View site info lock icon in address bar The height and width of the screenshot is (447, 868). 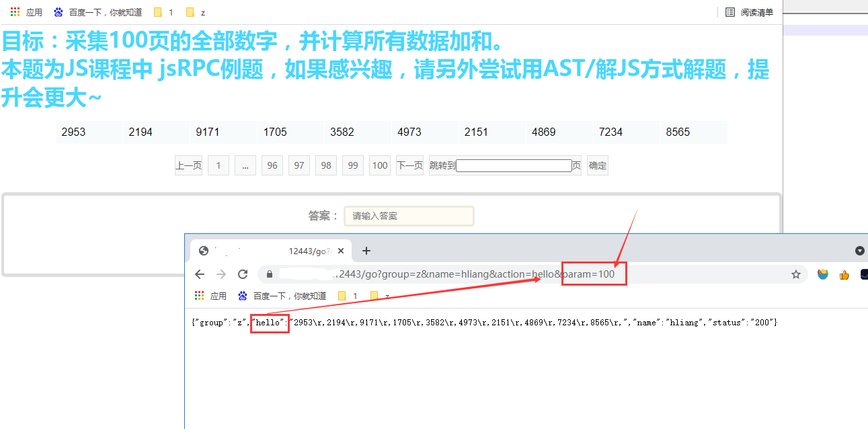[269, 274]
